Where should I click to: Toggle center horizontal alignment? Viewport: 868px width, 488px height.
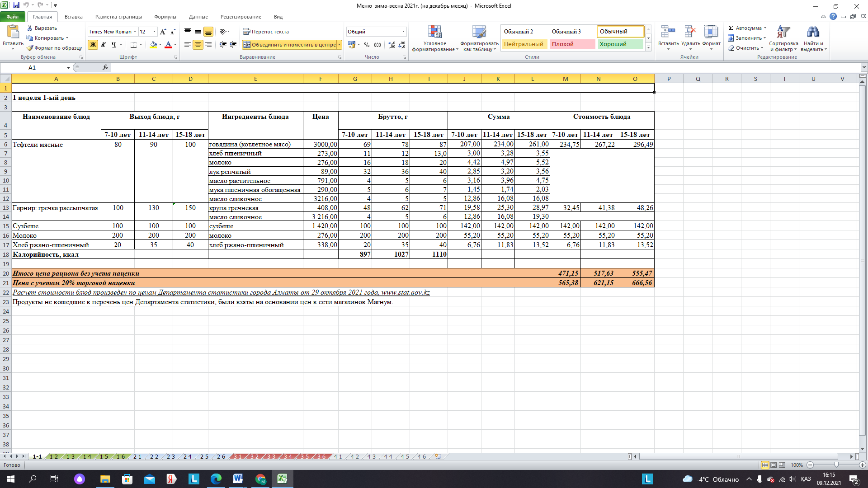click(x=198, y=45)
